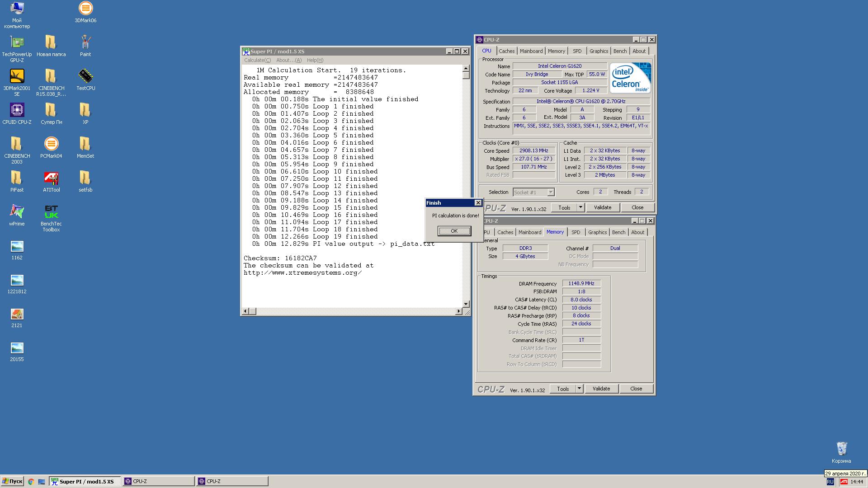868x488 pixels.
Task: Open the setfsb folder
Action: (85, 182)
